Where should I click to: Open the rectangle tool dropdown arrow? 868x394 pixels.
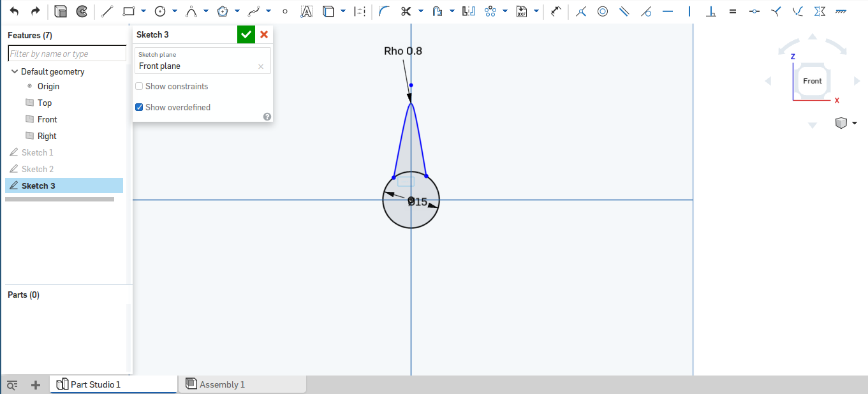click(x=143, y=11)
